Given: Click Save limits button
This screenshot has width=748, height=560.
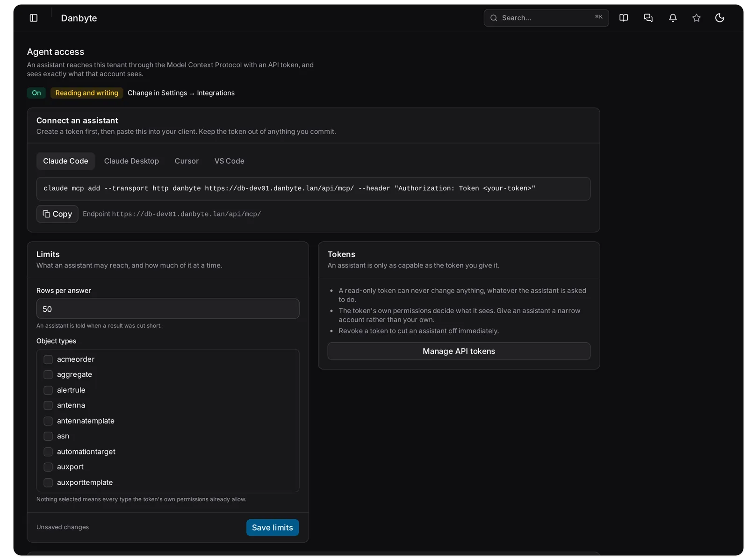Looking at the screenshot, I should pos(273,527).
